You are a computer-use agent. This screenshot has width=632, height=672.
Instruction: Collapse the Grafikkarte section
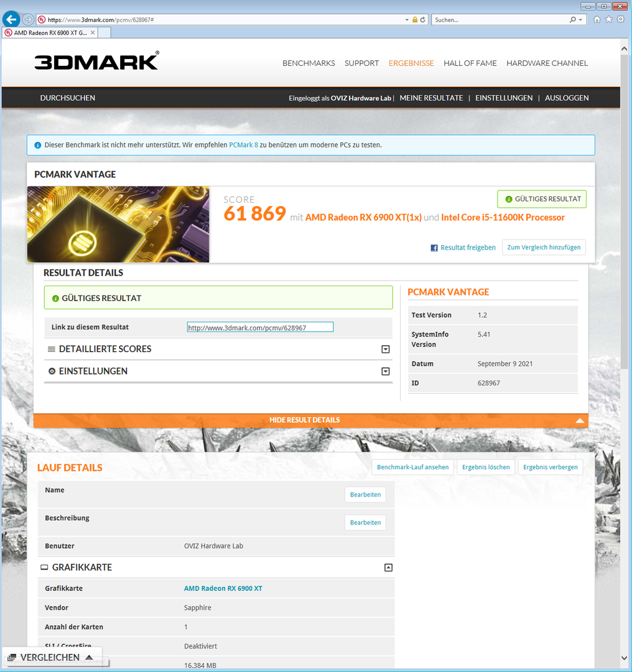[388, 568]
